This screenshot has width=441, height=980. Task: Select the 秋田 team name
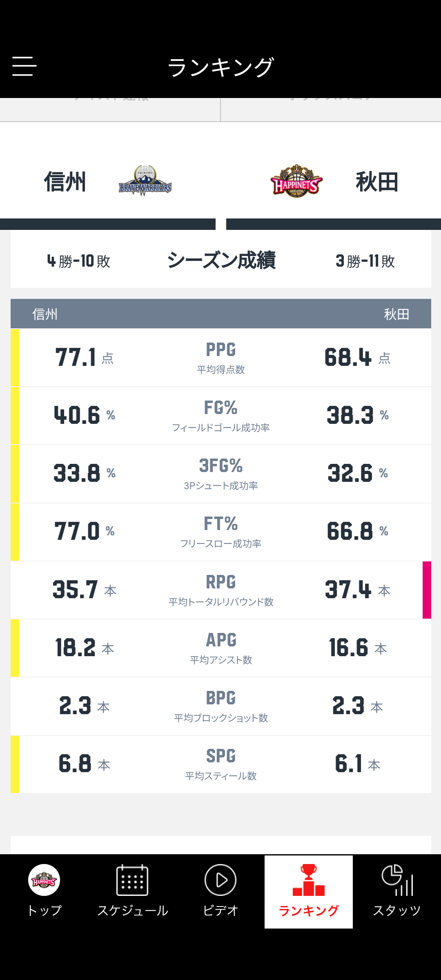click(x=377, y=182)
